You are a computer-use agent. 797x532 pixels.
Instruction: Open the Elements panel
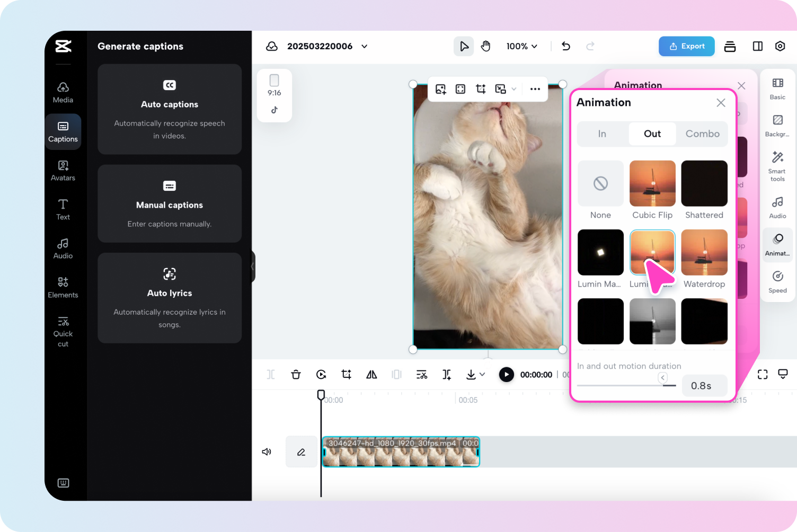point(63,287)
